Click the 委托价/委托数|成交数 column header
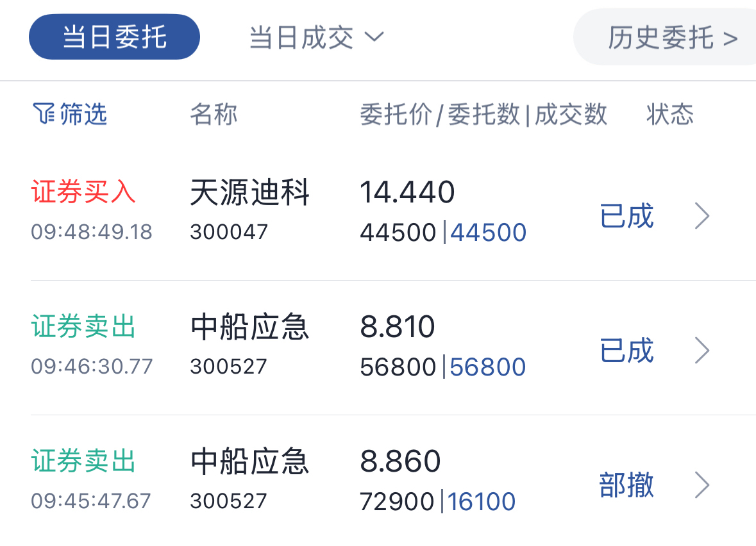Screen dimensions: 756x546 [483, 115]
